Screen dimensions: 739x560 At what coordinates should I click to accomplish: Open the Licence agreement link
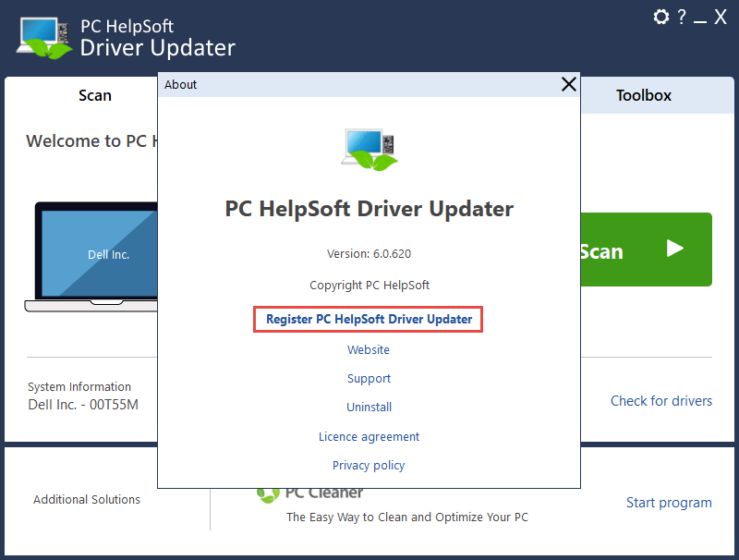click(x=369, y=436)
